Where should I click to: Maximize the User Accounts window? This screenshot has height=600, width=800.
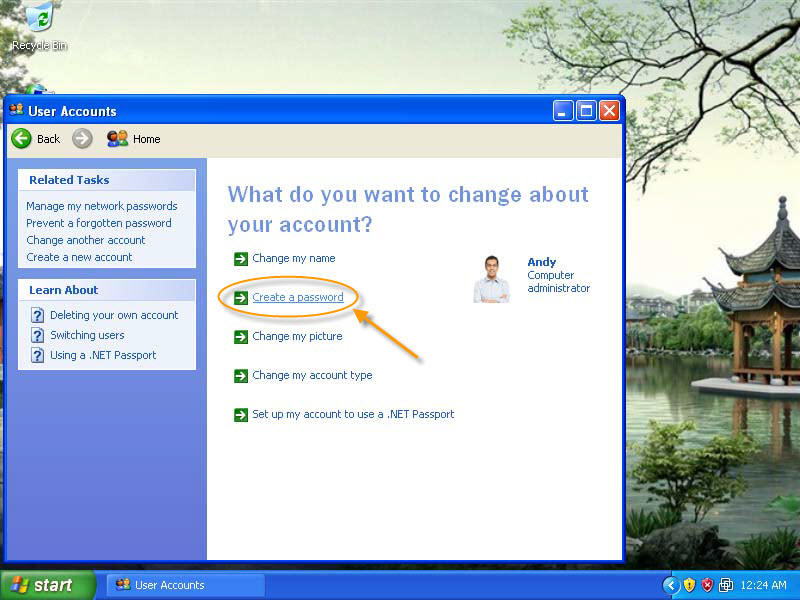pos(586,111)
